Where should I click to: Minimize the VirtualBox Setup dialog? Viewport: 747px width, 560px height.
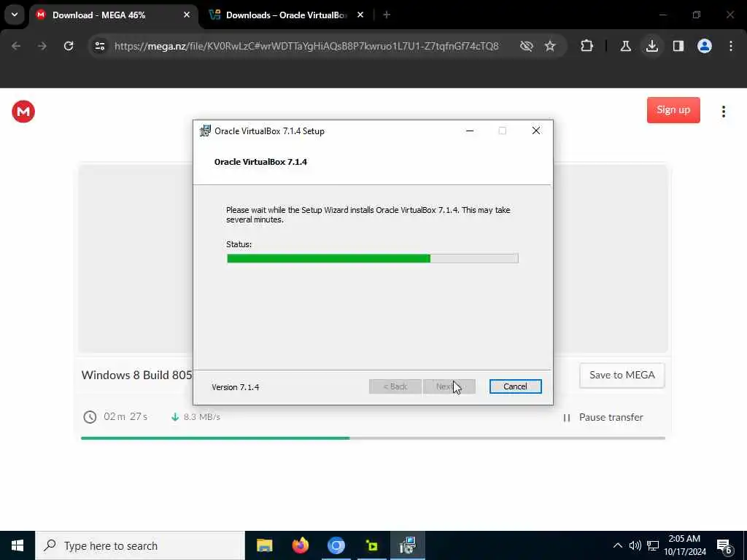point(470,131)
